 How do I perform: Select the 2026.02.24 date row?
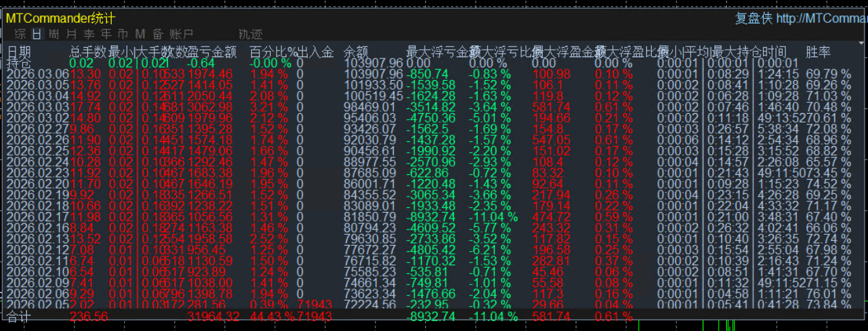coord(38,162)
